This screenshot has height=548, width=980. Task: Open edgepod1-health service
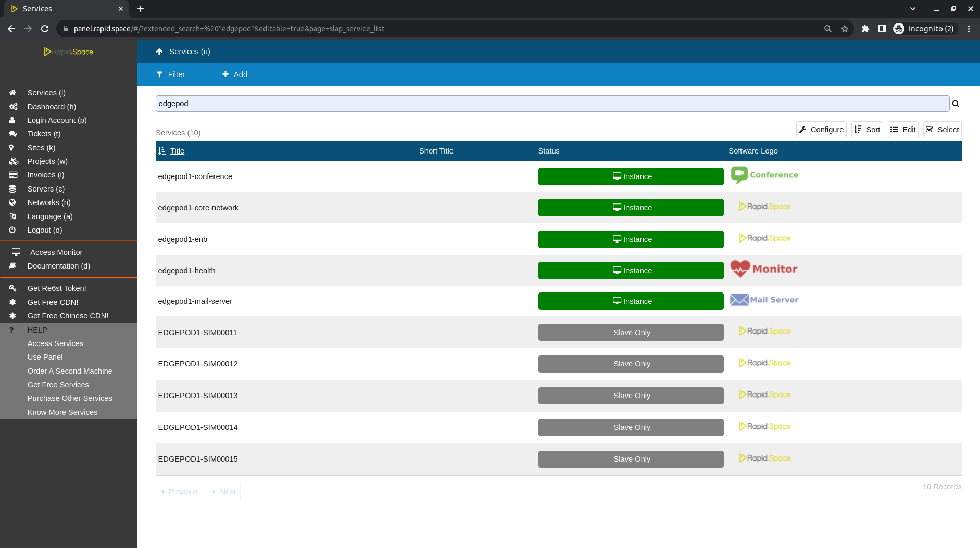pos(186,271)
